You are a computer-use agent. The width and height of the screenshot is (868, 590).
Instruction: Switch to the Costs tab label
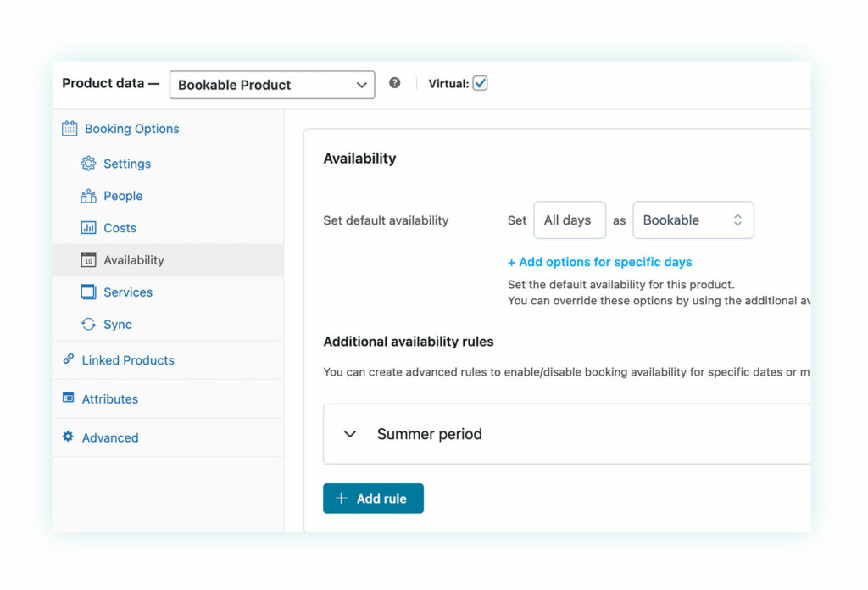tap(120, 228)
